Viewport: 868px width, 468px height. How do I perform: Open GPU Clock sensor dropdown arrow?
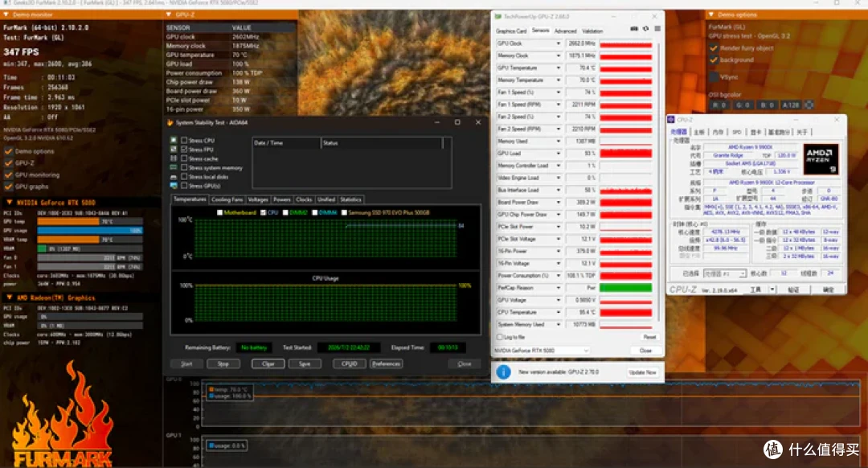point(558,43)
